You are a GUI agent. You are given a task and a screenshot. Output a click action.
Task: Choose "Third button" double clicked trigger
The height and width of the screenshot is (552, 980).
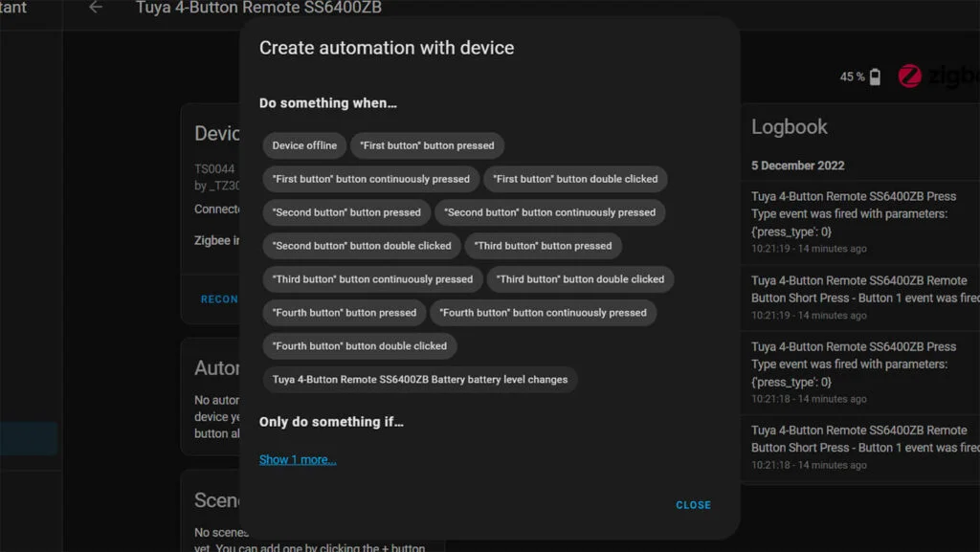coord(580,279)
